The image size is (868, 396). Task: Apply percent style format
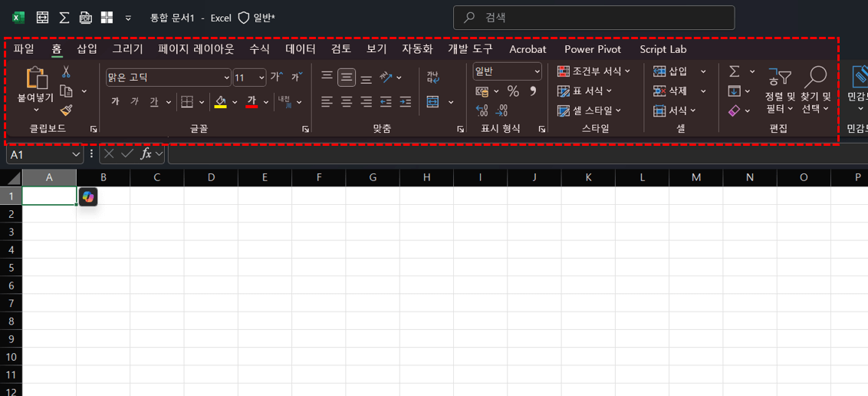point(513,91)
